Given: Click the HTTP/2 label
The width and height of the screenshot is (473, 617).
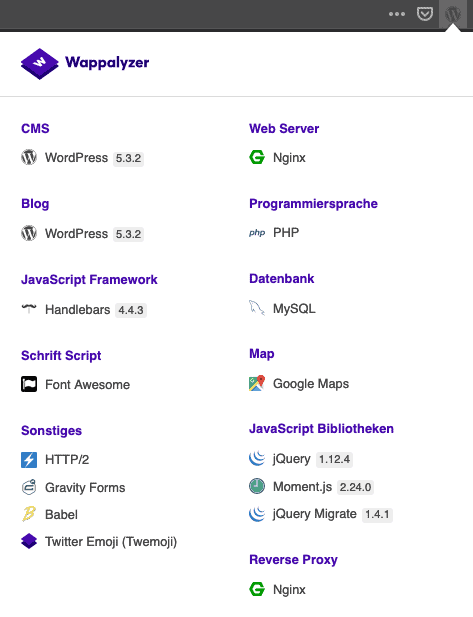Looking at the screenshot, I should pyautogui.click(x=67, y=460).
